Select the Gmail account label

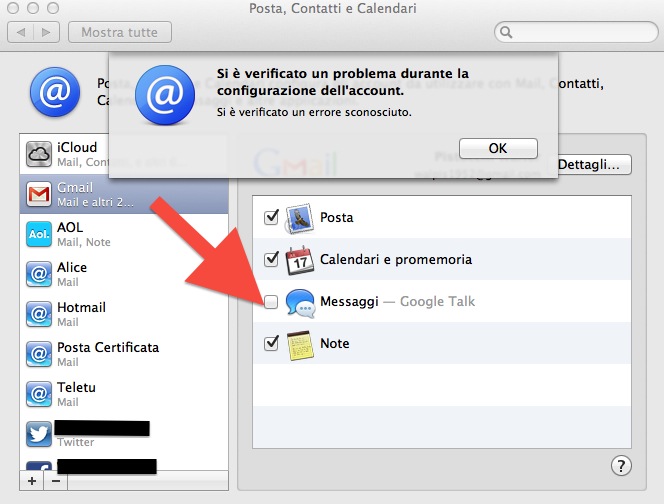pos(75,187)
